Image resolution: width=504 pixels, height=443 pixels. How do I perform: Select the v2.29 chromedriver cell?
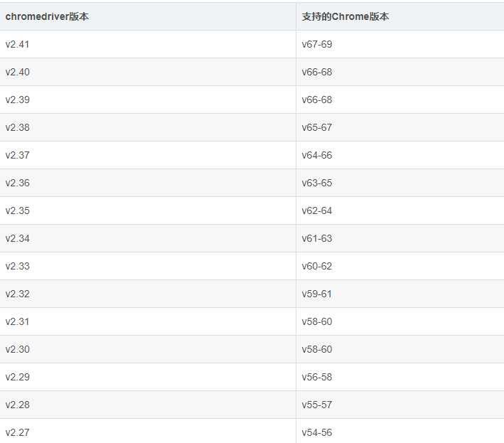148,377
